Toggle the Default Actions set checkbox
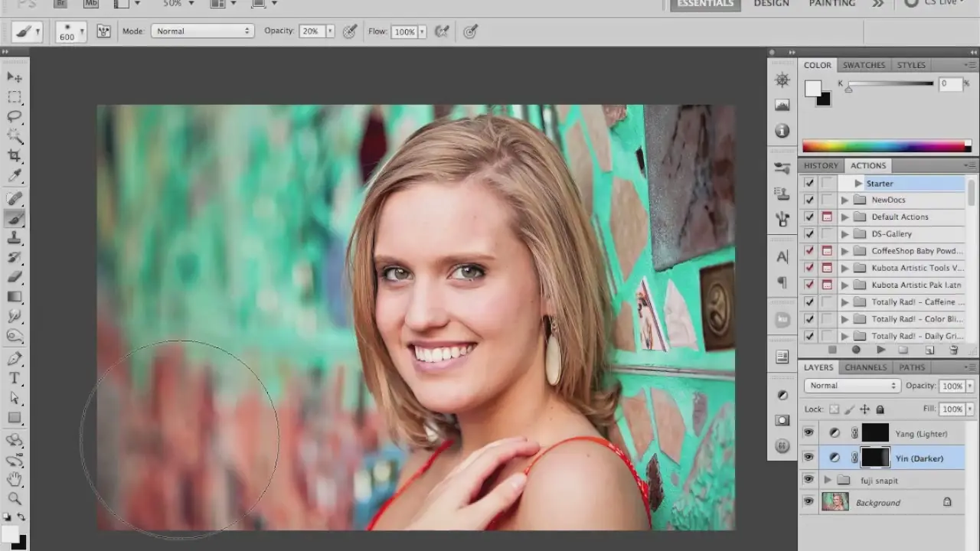This screenshot has height=551, width=980. pos(808,217)
